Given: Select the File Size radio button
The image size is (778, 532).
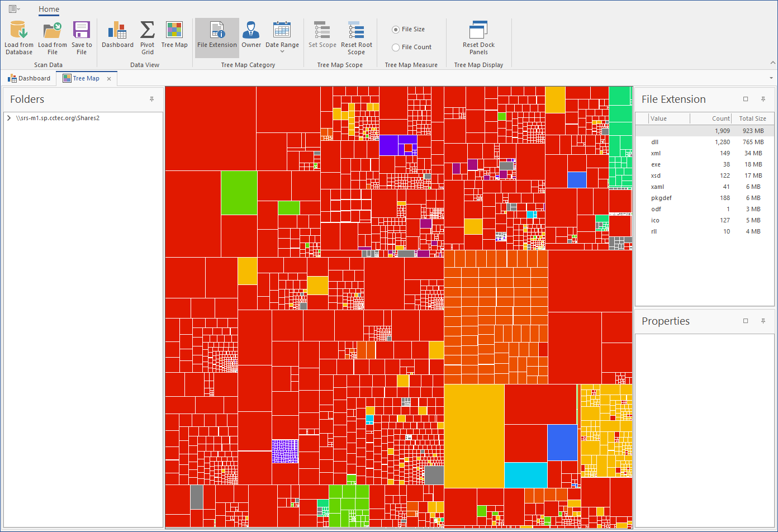Looking at the screenshot, I should point(396,30).
